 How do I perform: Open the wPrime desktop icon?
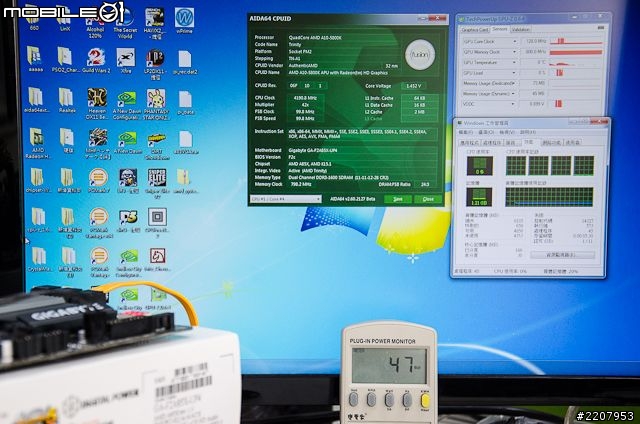pyautogui.click(x=184, y=18)
